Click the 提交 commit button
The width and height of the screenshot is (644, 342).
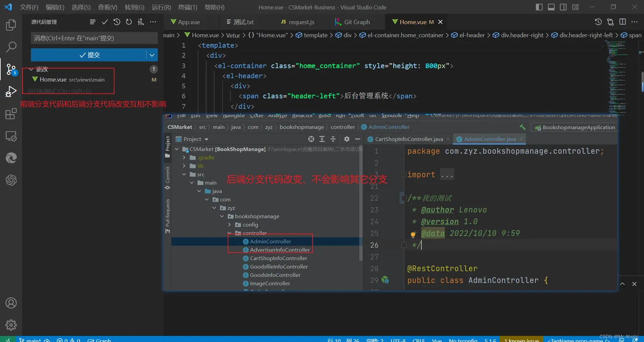click(89, 55)
